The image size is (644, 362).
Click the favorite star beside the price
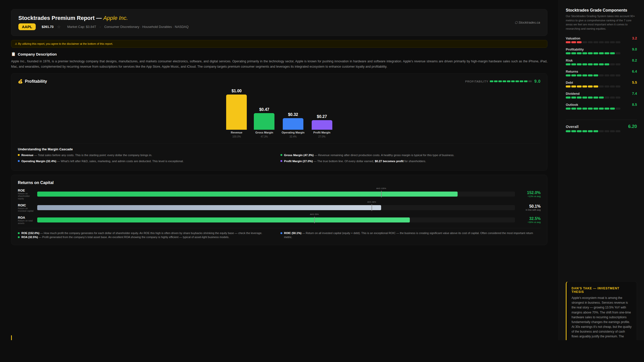coord(59,27)
